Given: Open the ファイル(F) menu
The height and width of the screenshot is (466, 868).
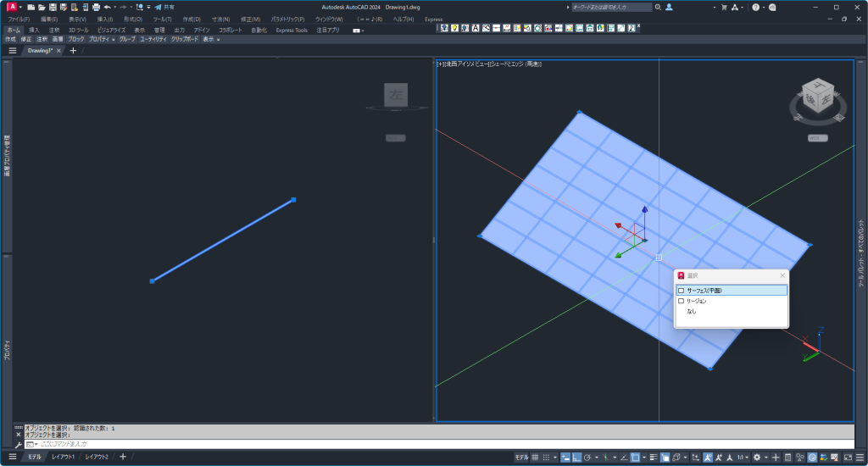Looking at the screenshot, I should [19, 19].
